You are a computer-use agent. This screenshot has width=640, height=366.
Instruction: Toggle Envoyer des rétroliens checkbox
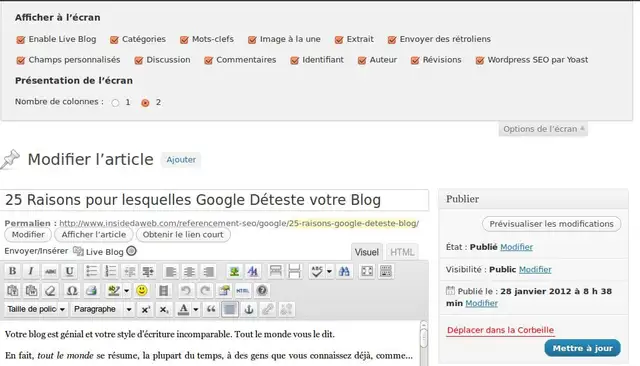tap(392, 40)
